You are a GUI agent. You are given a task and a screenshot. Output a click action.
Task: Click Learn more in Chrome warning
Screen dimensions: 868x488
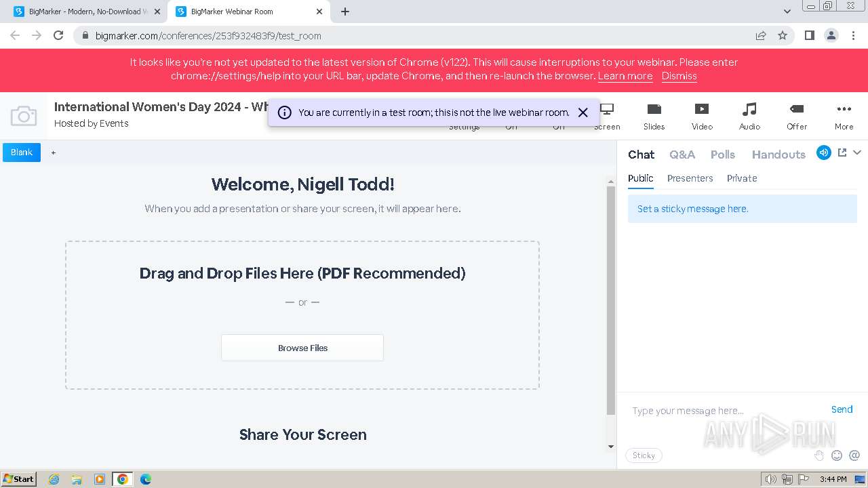pos(625,76)
